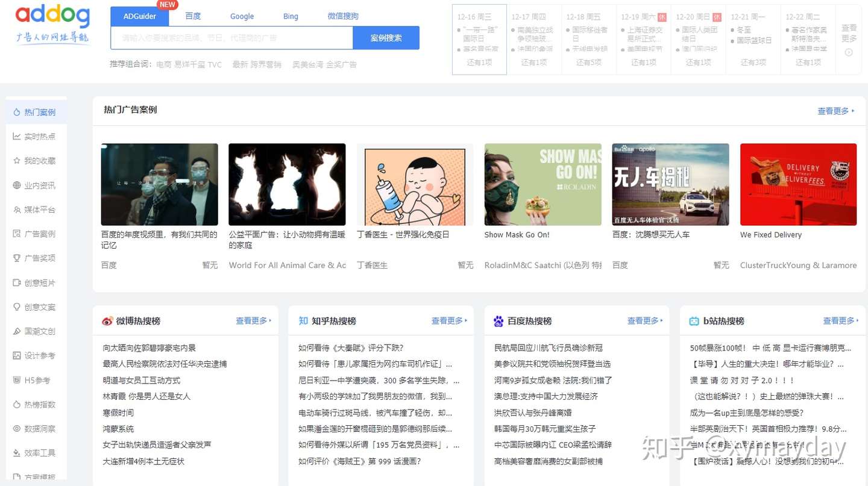Open the 12-16 周三 calendar card
The image size is (868, 486).
(x=479, y=40)
